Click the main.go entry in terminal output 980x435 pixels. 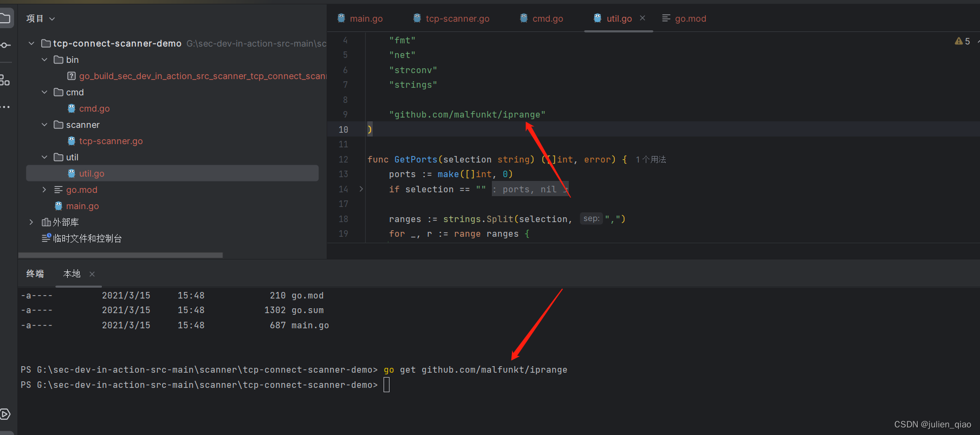click(x=310, y=326)
